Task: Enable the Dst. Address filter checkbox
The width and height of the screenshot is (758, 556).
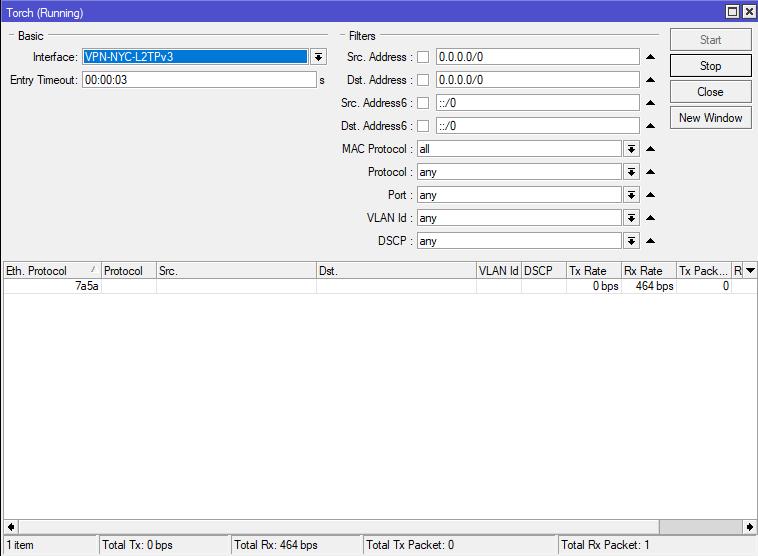Action: (x=423, y=80)
